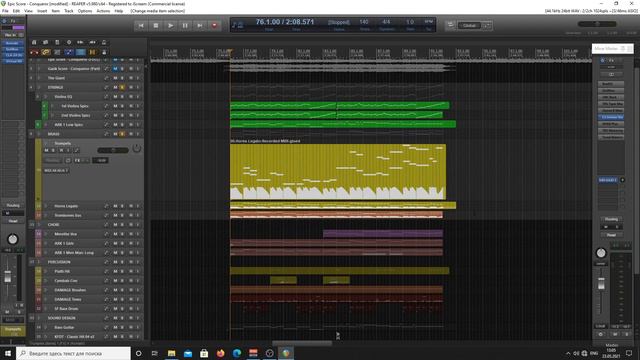The image size is (640, 360).
Task: Click Routing button in master mixer strip
Action: pyautogui.click(x=611, y=219)
